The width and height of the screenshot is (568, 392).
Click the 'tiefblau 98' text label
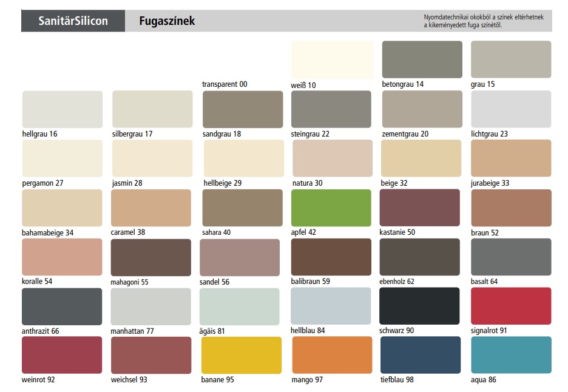click(397, 380)
